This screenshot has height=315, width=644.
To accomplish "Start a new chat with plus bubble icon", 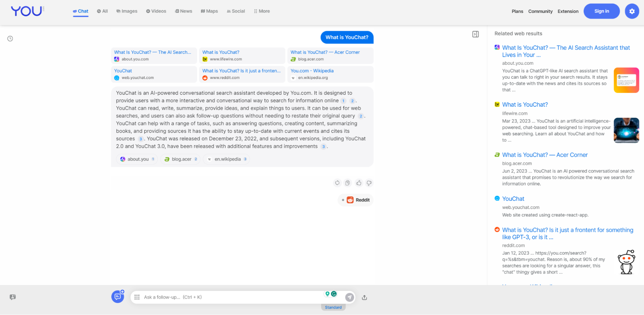I will [118, 296].
